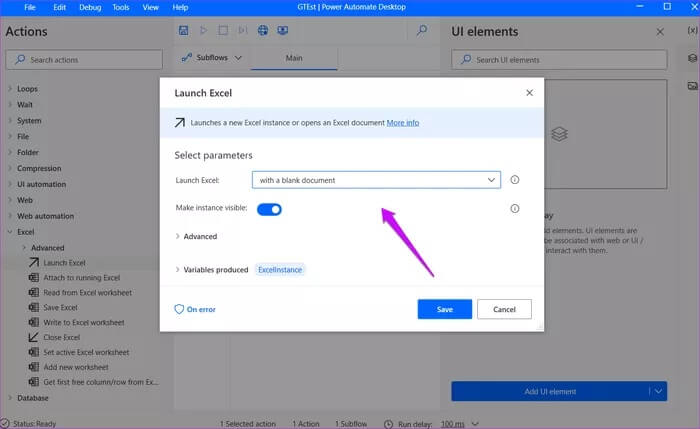Screen dimensions: 700x429
Task: Toggle Make instance visible switch
Action: 269,209
